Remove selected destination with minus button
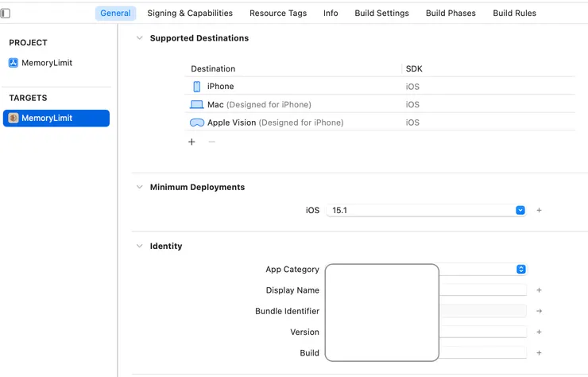The image size is (588, 377). [211, 142]
